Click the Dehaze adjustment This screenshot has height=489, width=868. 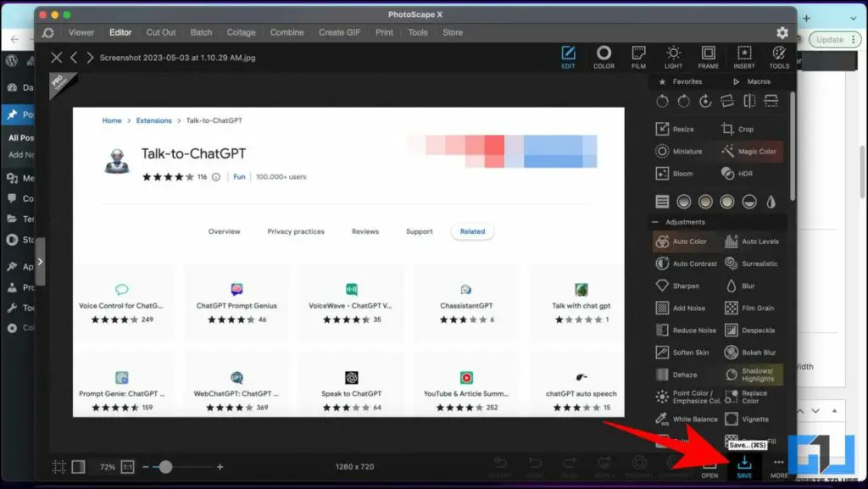coord(676,375)
